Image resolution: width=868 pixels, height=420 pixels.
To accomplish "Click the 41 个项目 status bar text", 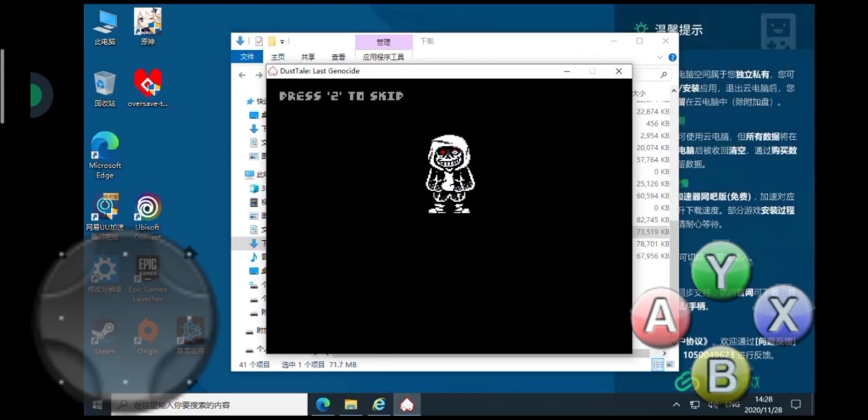I will pos(254,365).
